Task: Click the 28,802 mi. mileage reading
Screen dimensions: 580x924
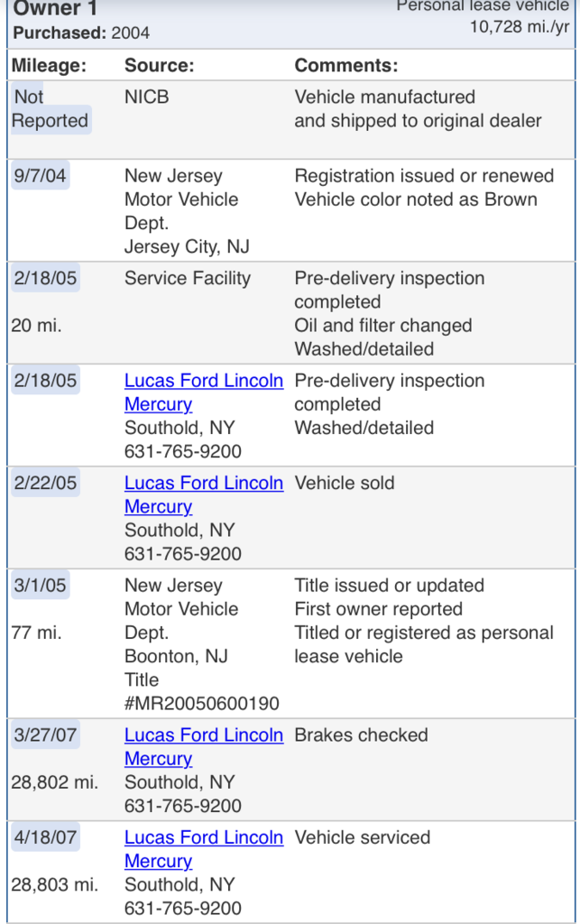Action: tap(55, 782)
